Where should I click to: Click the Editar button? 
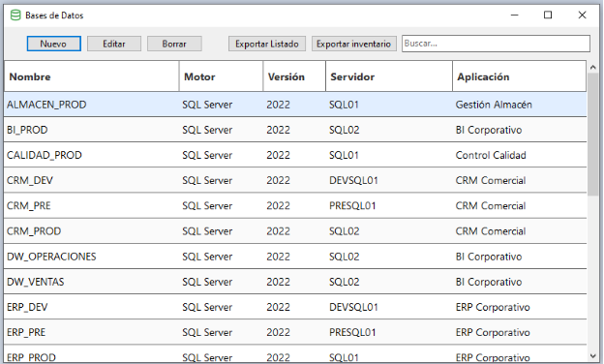pyautogui.click(x=114, y=44)
